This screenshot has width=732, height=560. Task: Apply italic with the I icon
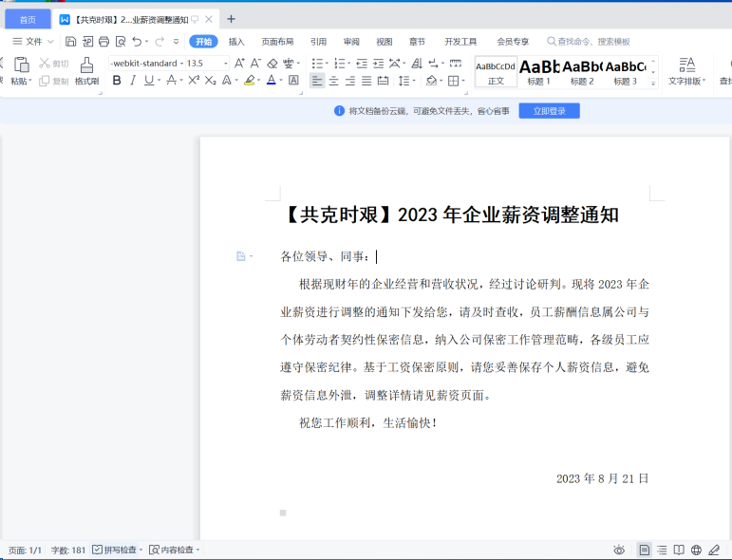point(133,81)
